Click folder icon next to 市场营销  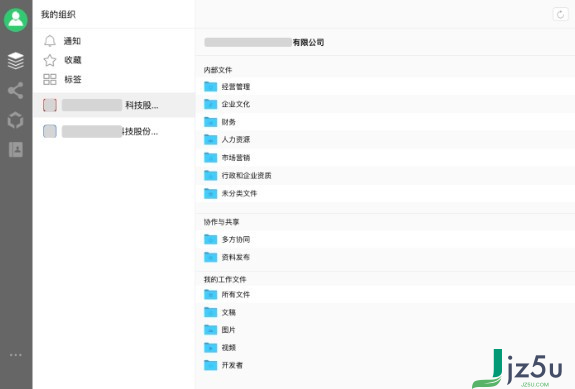tap(210, 158)
